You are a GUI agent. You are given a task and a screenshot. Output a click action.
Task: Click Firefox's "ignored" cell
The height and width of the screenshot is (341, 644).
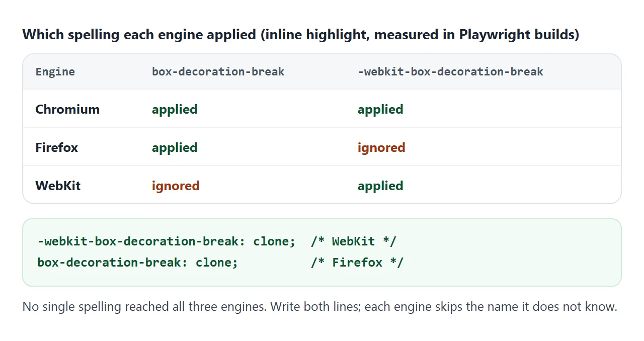click(381, 148)
